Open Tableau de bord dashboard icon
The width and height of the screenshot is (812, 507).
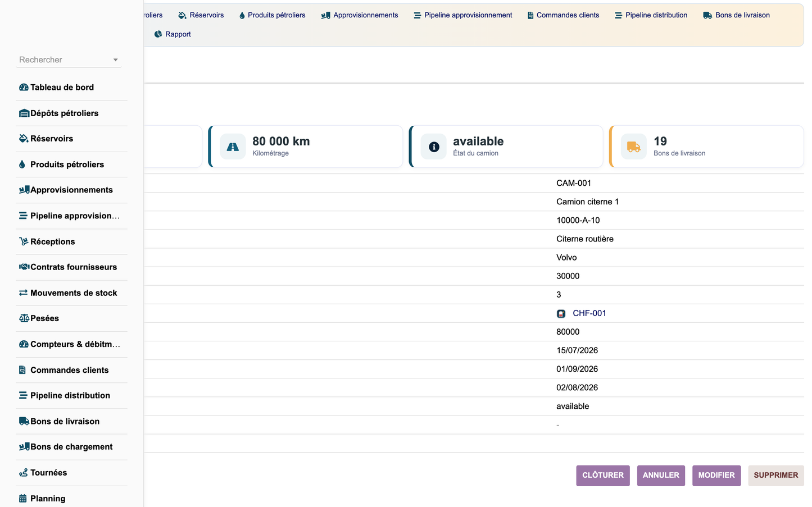click(24, 88)
